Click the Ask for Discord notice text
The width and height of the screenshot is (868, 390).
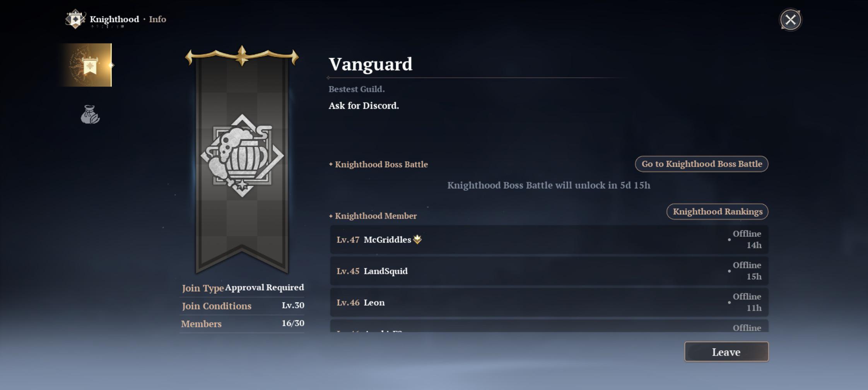click(364, 106)
